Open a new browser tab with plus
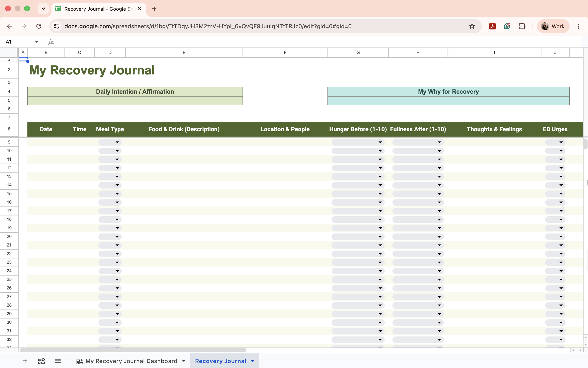 154,9
